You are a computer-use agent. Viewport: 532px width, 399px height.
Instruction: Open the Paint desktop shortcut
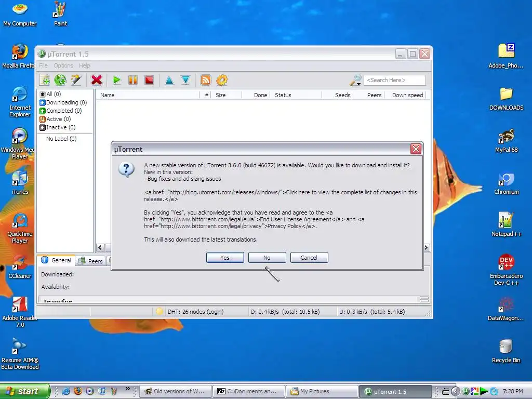pyautogui.click(x=60, y=14)
